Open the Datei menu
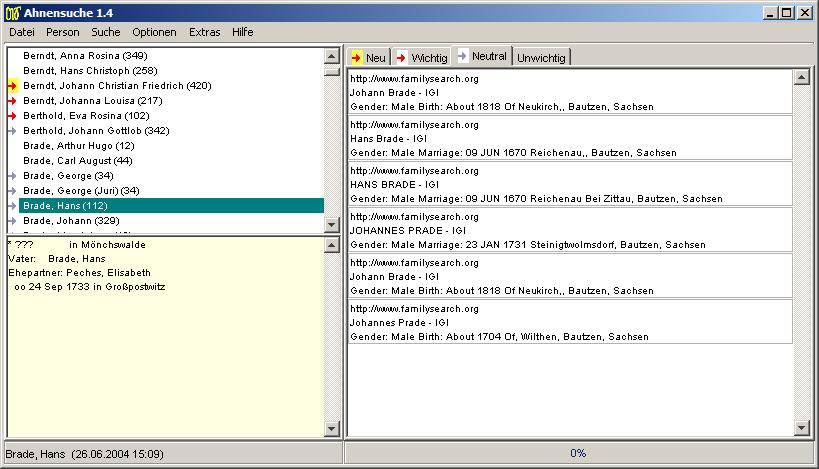Viewport: 819px width, 469px height. [x=21, y=32]
